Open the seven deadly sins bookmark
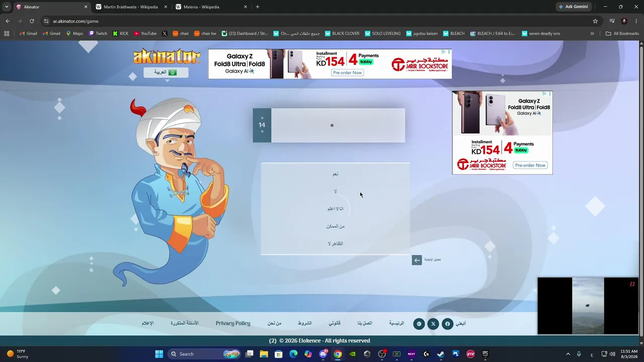This screenshot has height=362, width=644. (x=541, y=34)
